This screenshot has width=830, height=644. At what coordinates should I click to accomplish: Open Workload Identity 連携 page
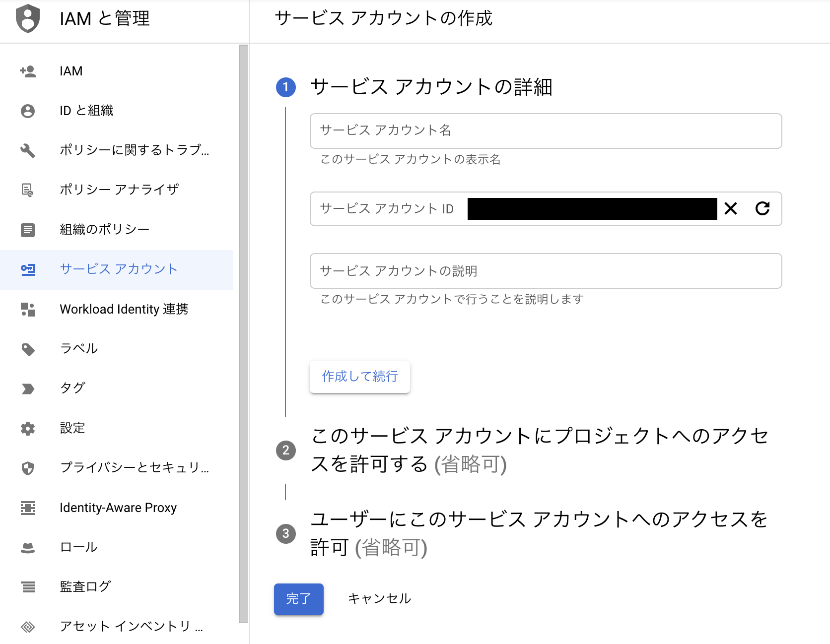(117, 309)
